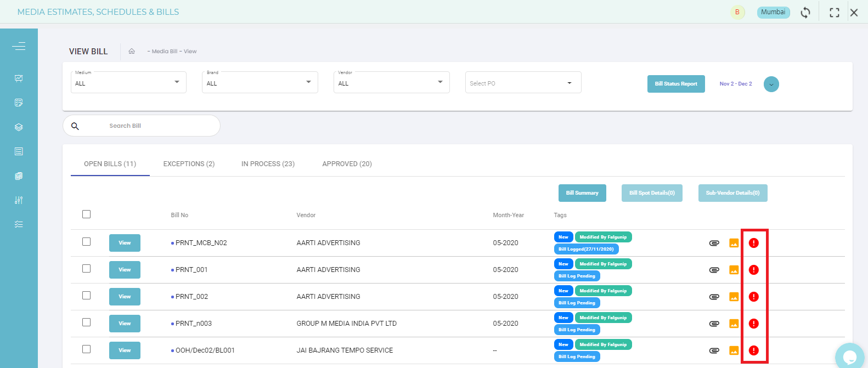868x368 pixels.
Task: Click the chat bubble icon
Action: tap(850, 358)
